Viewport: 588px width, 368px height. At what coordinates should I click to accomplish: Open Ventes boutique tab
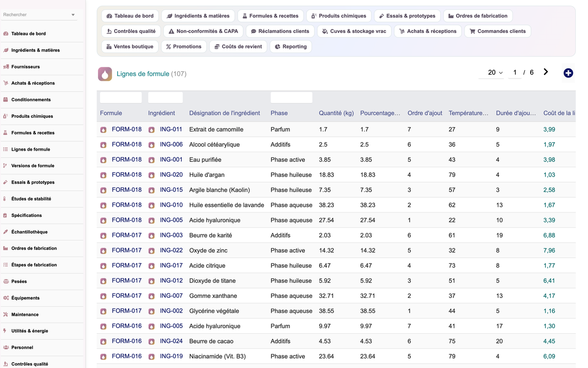point(130,47)
